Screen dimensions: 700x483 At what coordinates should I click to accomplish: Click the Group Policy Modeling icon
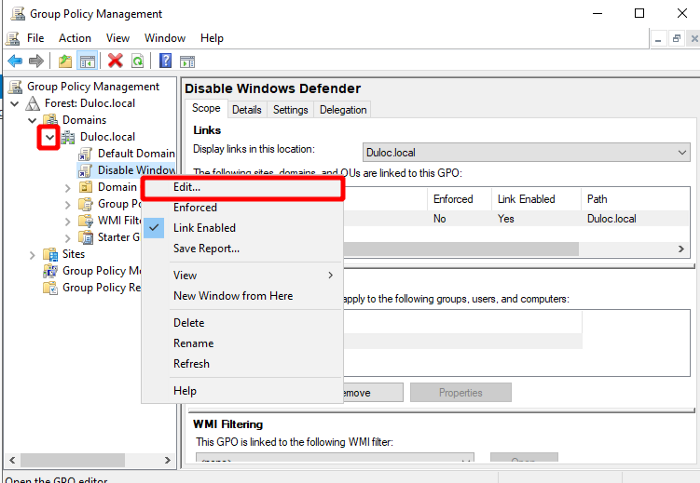coord(50,271)
